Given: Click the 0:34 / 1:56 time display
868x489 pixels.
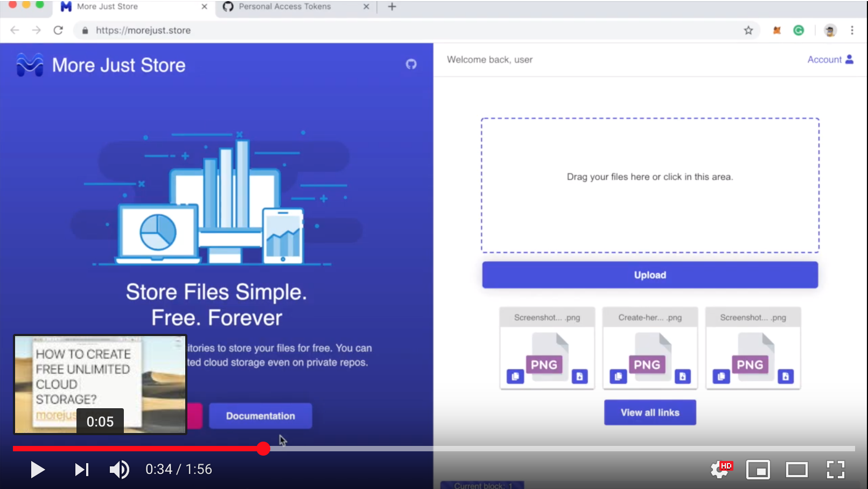Looking at the screenshot, I should [179, 470].
